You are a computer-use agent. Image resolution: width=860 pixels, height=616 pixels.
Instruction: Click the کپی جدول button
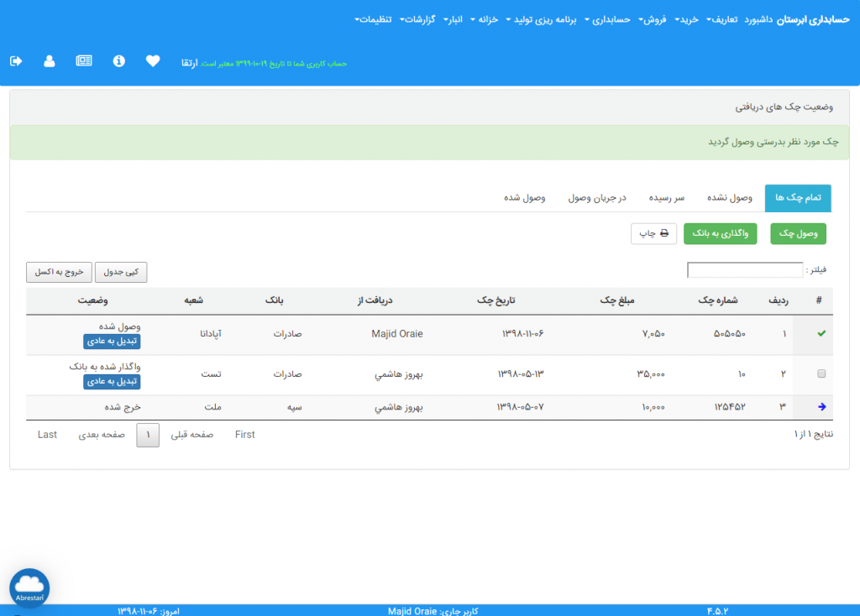point(121,272)
